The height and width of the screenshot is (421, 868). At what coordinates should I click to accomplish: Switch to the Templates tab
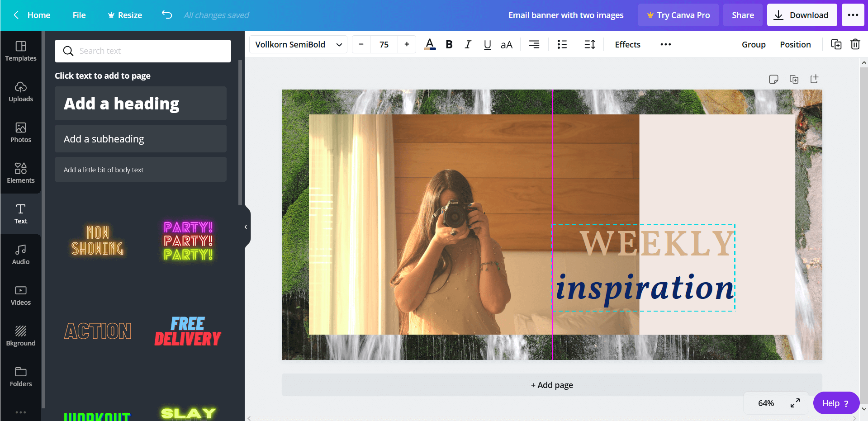tap(21, 51)
